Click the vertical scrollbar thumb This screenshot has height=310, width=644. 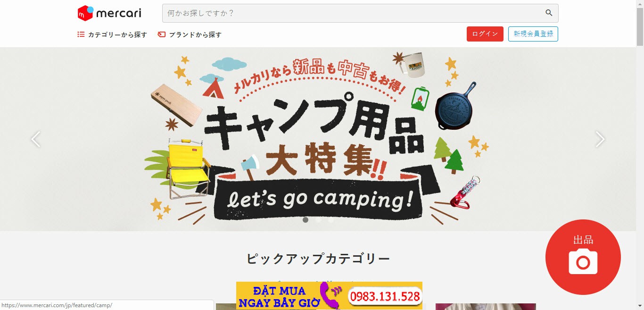[x=640, y=27]
